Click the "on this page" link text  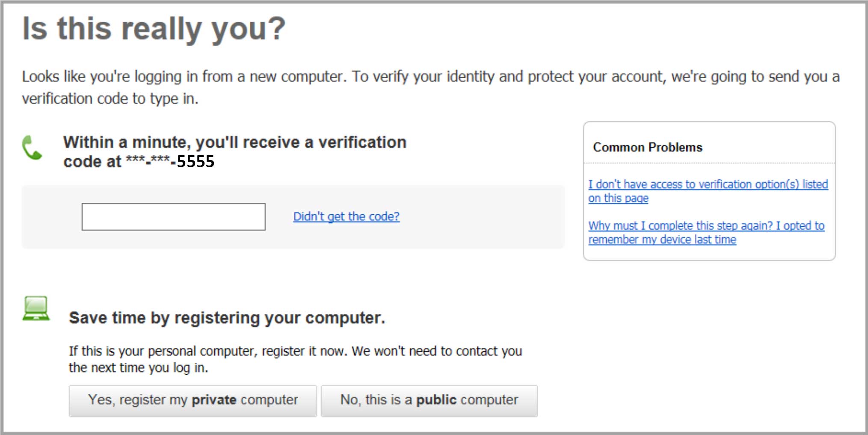click(x=618, y=198)
